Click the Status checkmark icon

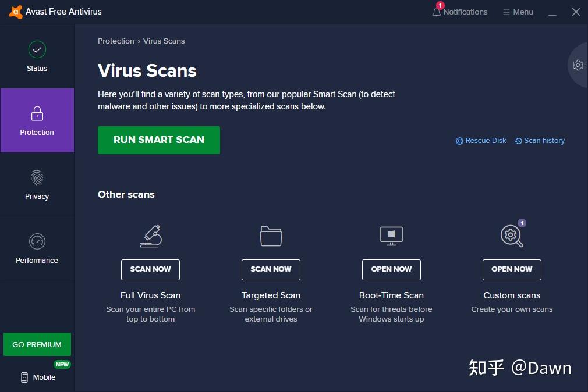(37, 49)
